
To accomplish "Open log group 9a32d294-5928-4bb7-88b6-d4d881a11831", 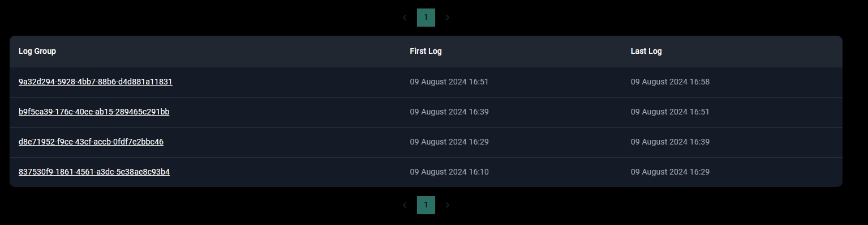I will click(96, 82).
